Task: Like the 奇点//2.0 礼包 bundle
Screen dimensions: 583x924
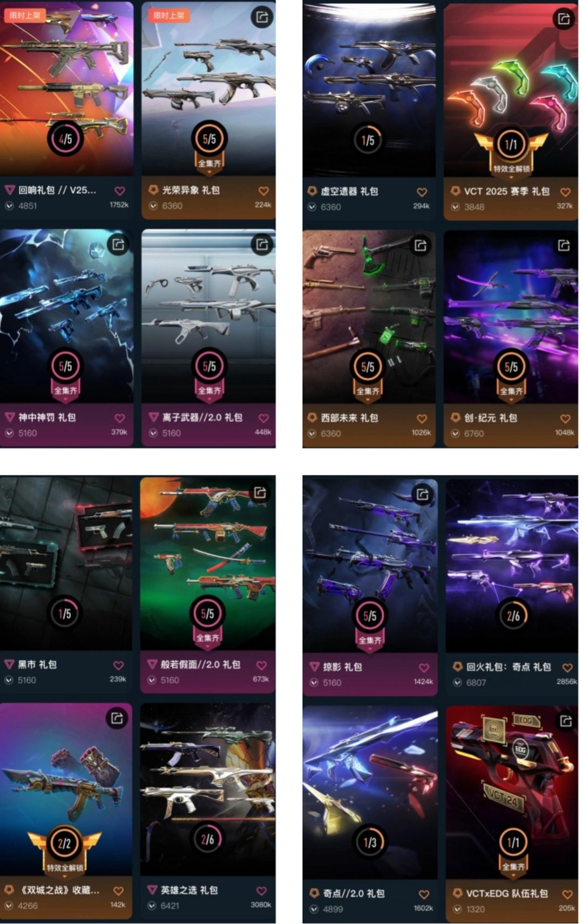Action: pos(424,894)
